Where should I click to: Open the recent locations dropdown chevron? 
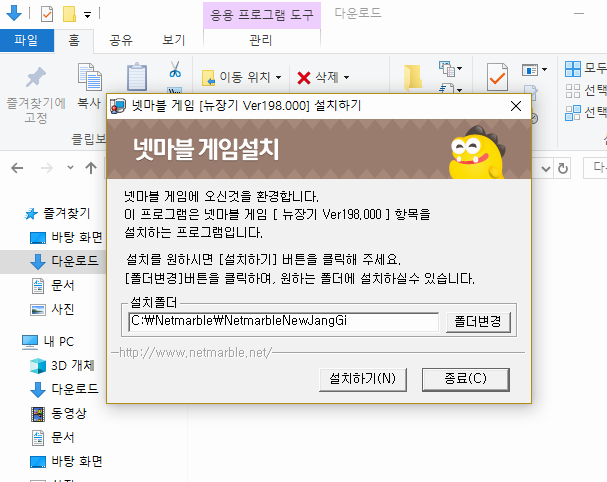(70, 167)
